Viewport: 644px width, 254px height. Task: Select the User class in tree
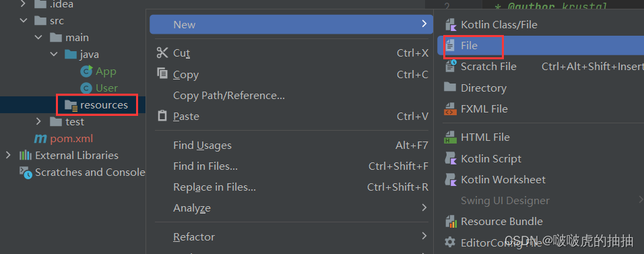[107, 88]
